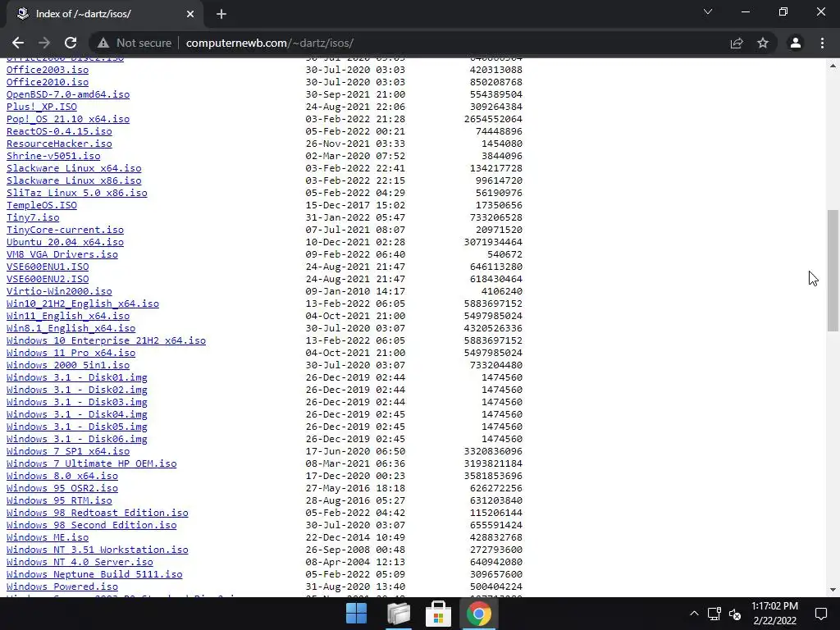Open the OpenBSD-7.0-amd64.iso link

click(68, 94)
